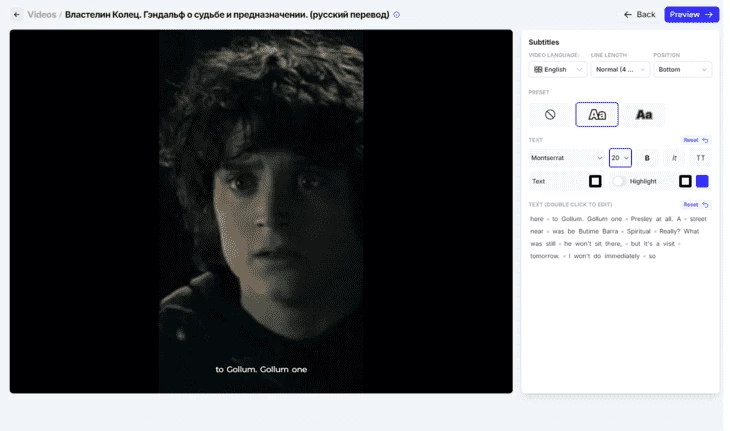Screen dimensions: 730x431
Task: Click the word 'Spiritual' in the transcript
Action: pos(638,231)
